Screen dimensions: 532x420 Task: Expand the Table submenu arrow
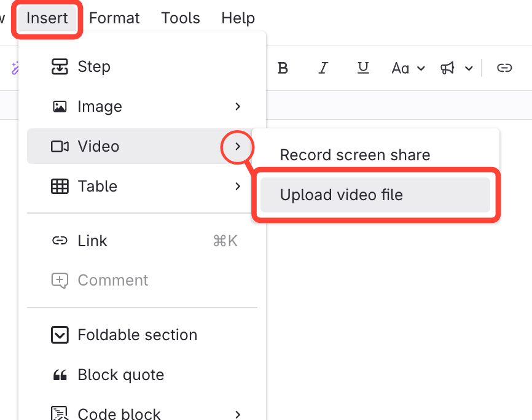[238, 186]
